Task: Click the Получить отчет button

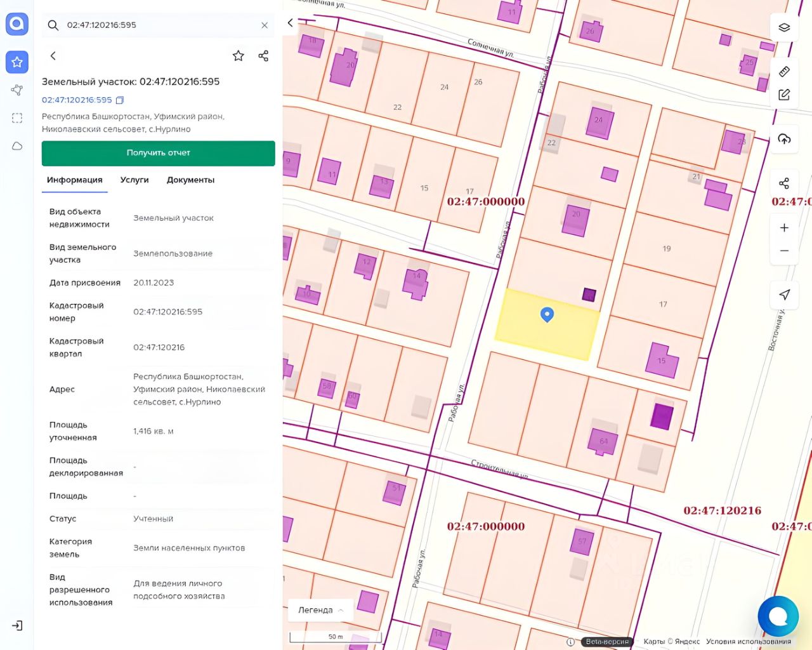Action: coord(159,153)
